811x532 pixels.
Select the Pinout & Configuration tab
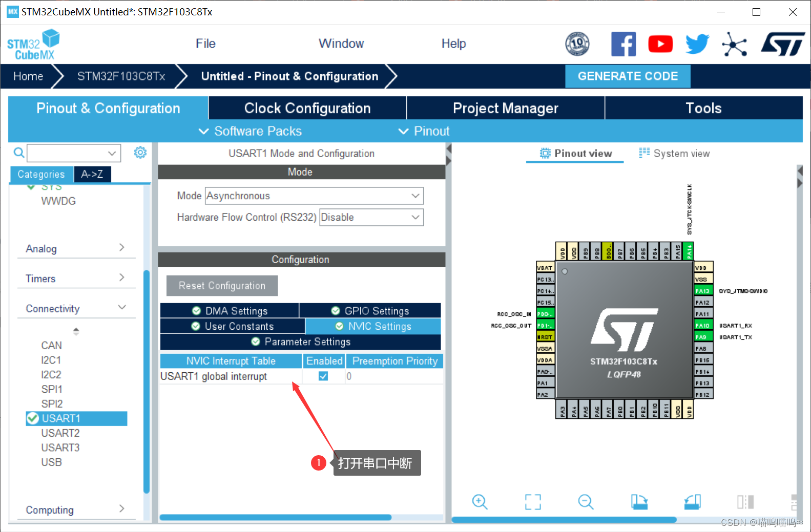pyautogui.click(x=108, y=108)
